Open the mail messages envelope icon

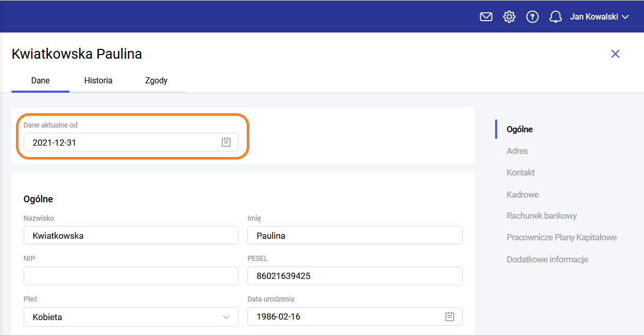click(x=486, y=17)
